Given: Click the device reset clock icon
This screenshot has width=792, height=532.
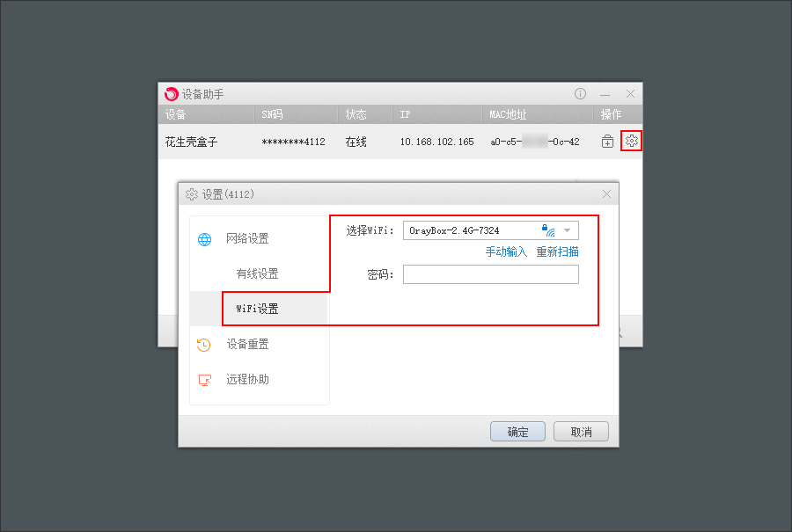Looking at the screenshot, I should coord(203,345).
